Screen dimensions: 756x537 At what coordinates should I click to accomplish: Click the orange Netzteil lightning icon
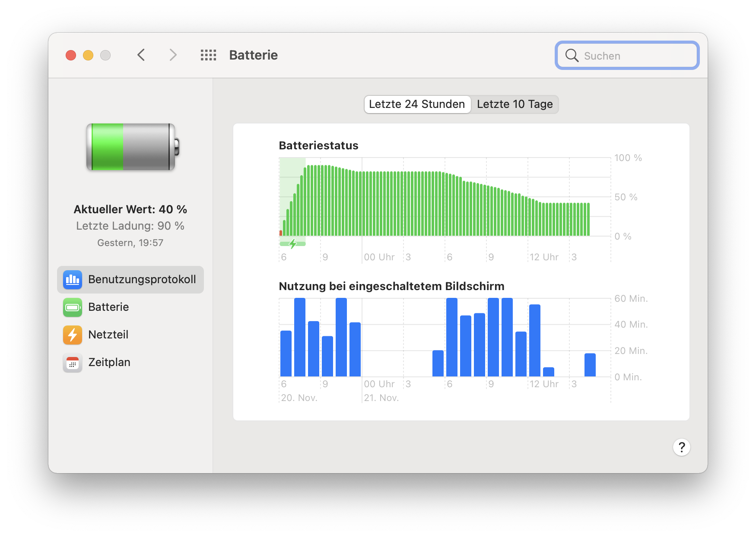pos(73,335)
